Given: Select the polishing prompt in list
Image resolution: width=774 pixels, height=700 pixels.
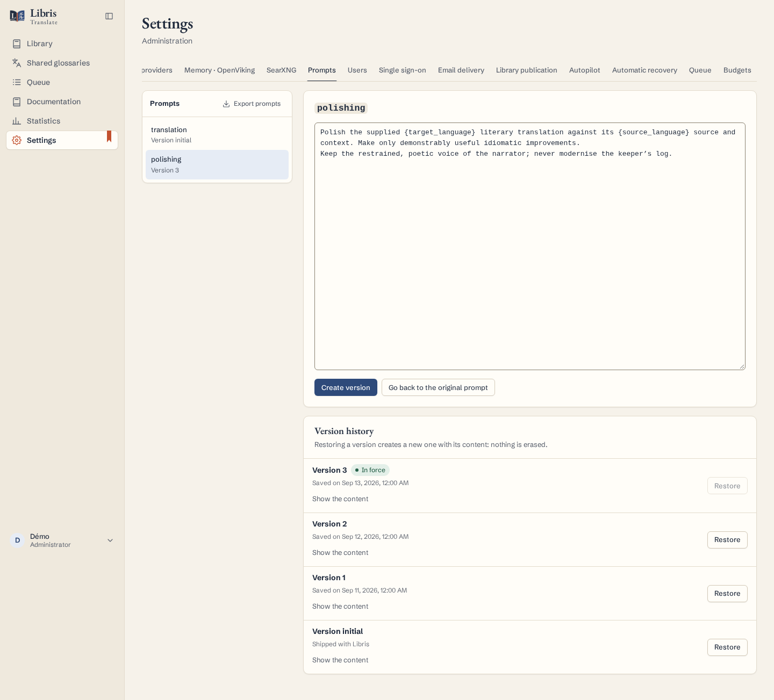Looking at the screenshot, I should 217,164.
